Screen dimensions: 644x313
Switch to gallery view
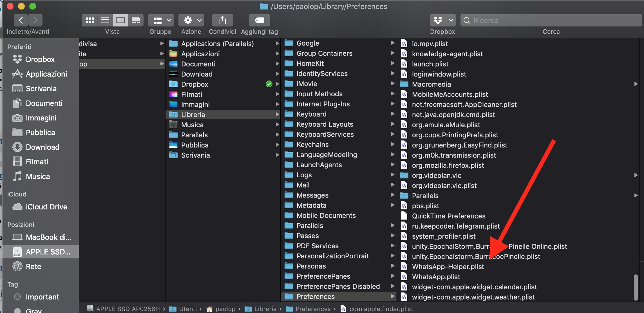[136, 20]
